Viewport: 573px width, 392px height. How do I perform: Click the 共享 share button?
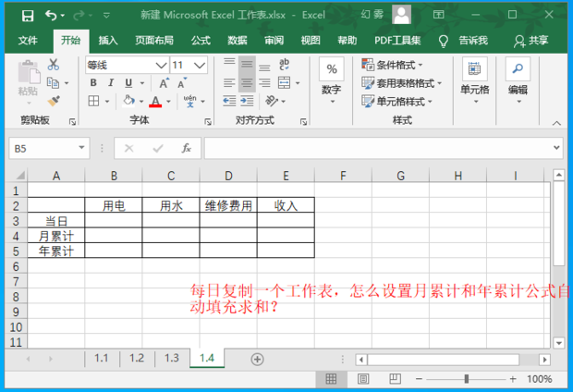[x=531, y=41]
